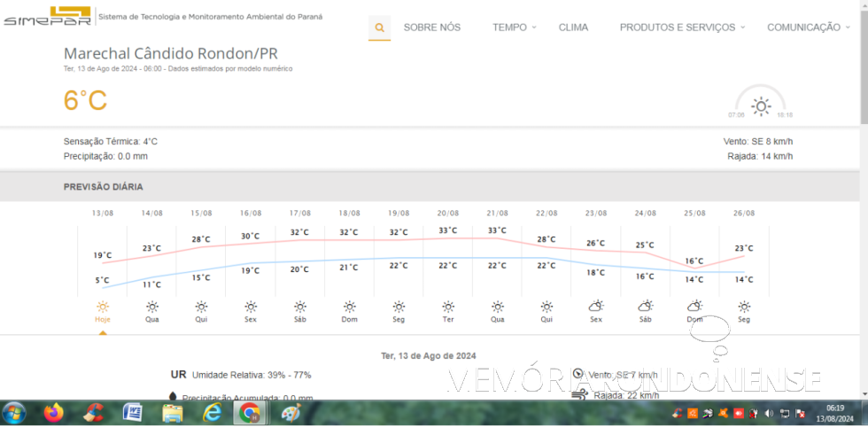
Task: Open the Paint app in taskbar
Action: (291, 413)
